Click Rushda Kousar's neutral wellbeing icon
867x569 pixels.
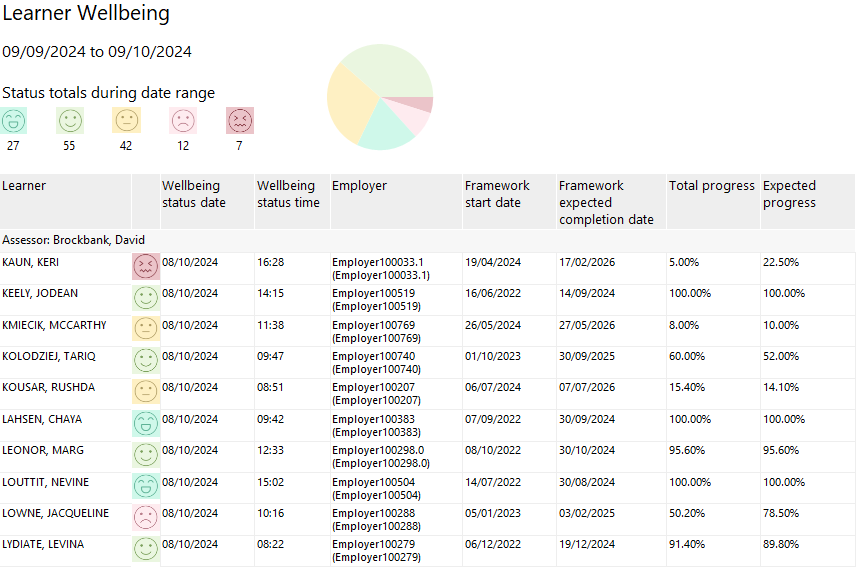pyautogui.click(x=146, y=392)
